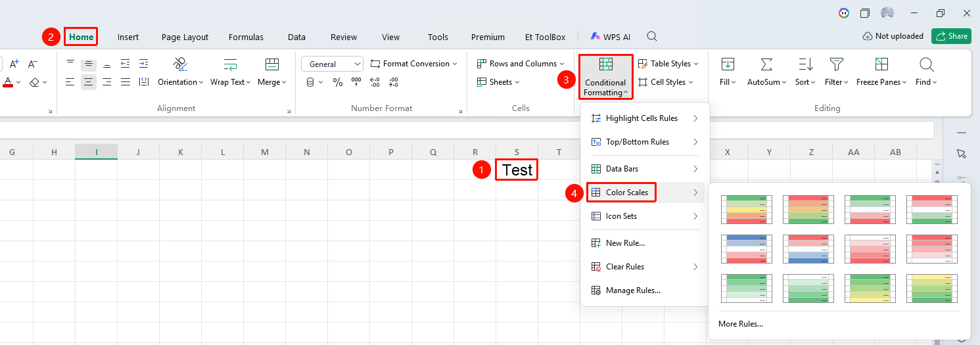Open Number Format dialog launcher
This screenshot has height=345, width=980.
tap(460, 112)
